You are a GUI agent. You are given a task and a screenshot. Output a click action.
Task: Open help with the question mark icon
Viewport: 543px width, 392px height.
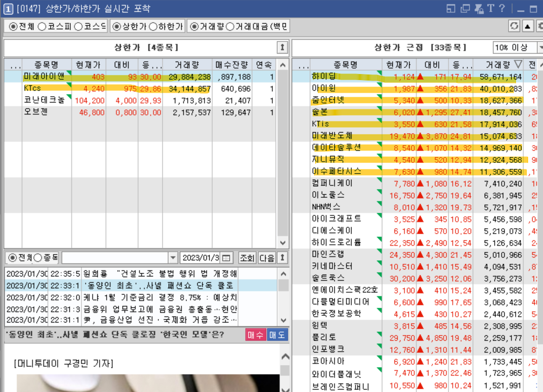[x=502, y=8]
